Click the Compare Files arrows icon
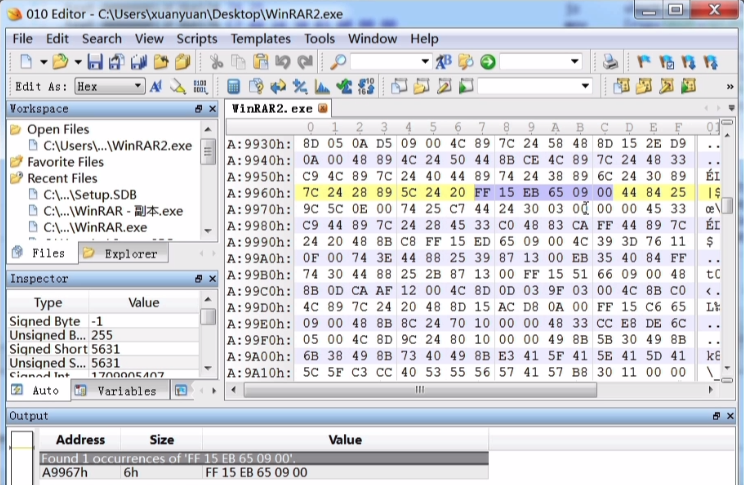 click(278, 86)
